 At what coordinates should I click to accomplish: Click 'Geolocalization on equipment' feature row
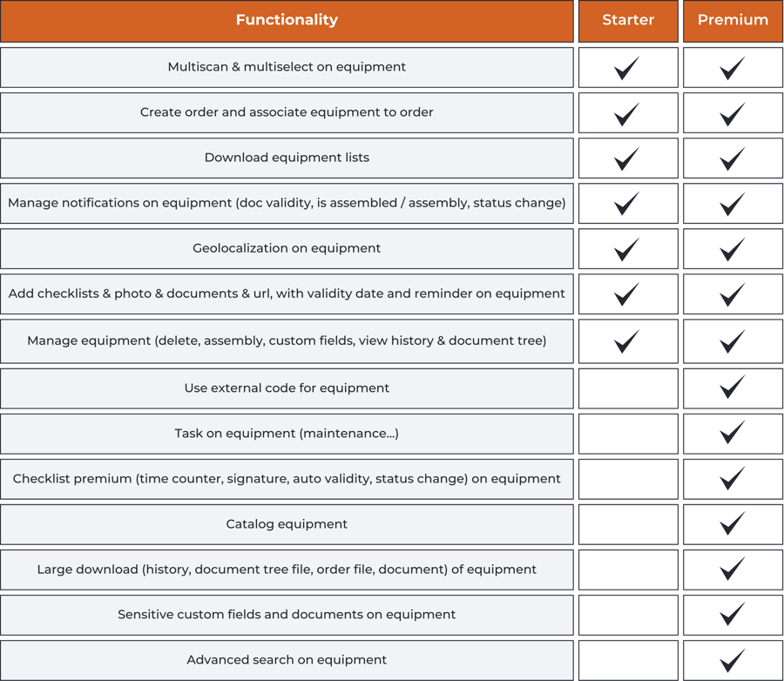click(x=287, y=248)
